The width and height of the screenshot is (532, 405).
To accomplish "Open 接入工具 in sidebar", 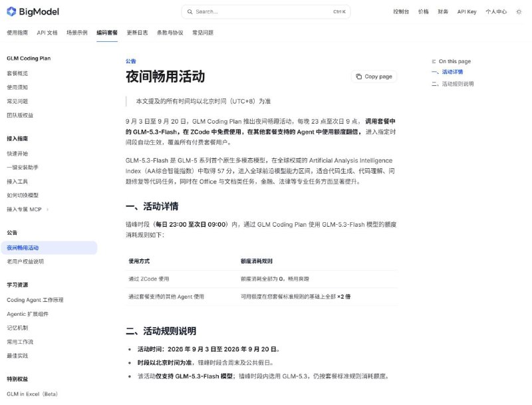I will 17,182.
